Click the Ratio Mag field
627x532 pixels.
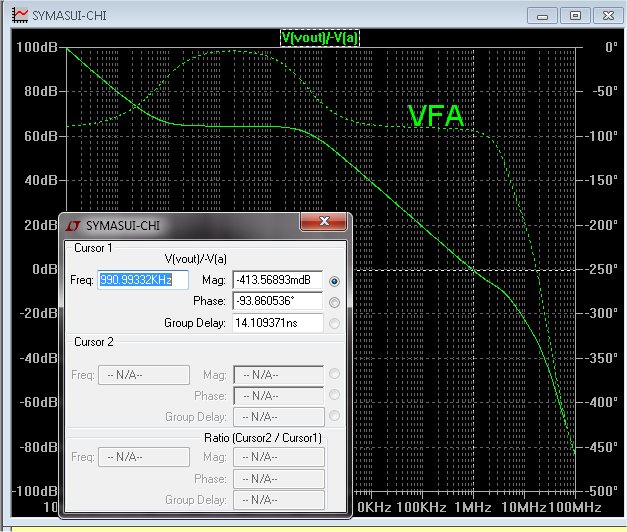(278, 457)
